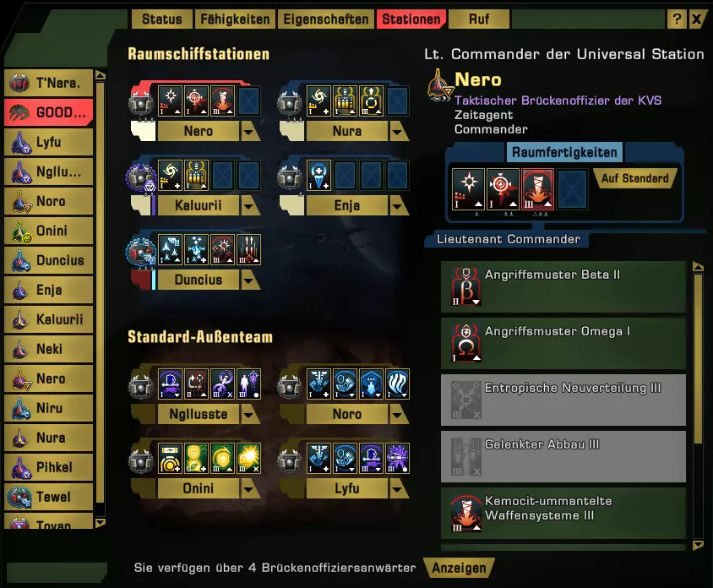The height and width of the screenshot is (588, 713).
Task: Click the help question mark icon
Action: tap(677, 19)
